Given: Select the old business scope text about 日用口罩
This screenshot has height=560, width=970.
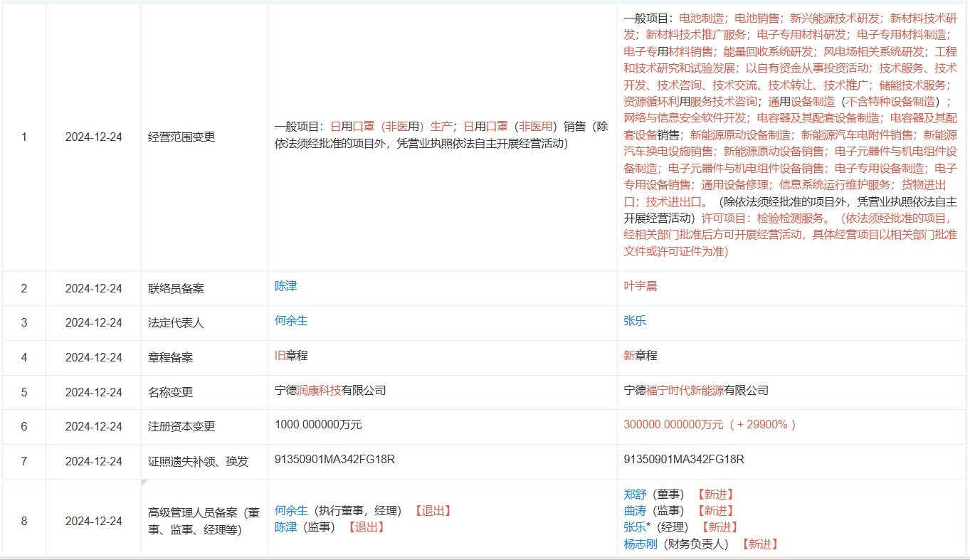Looking at the screenshot, I should (441, 135).
